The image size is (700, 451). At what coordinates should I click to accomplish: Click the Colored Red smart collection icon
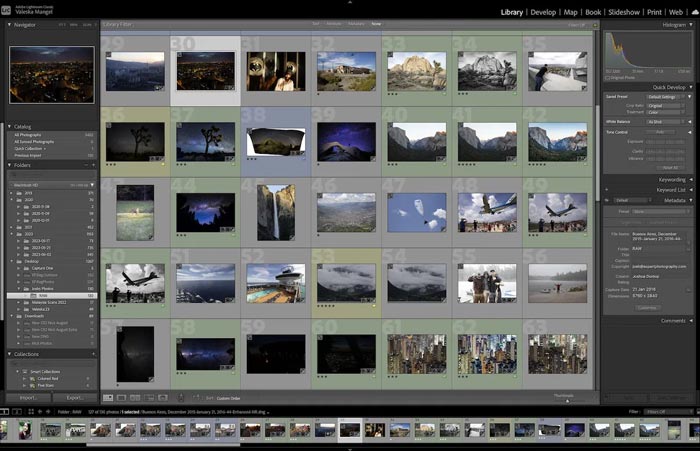pos(32,379)
